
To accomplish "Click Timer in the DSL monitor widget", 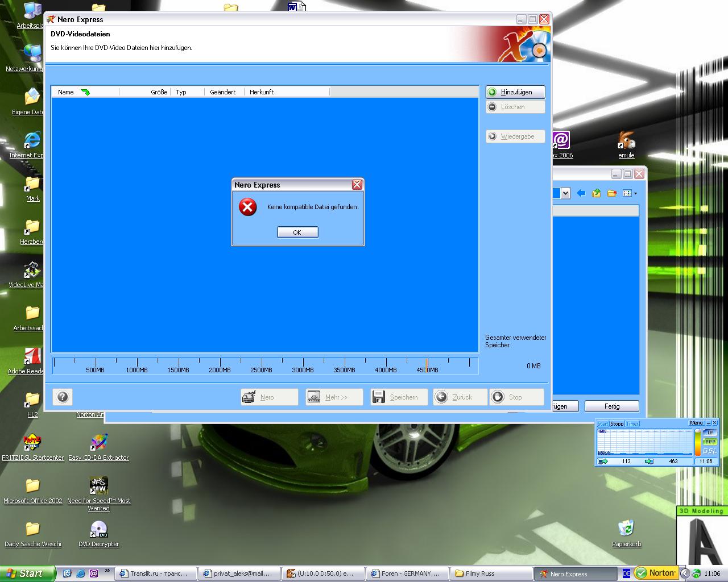I will pos(632,423).
